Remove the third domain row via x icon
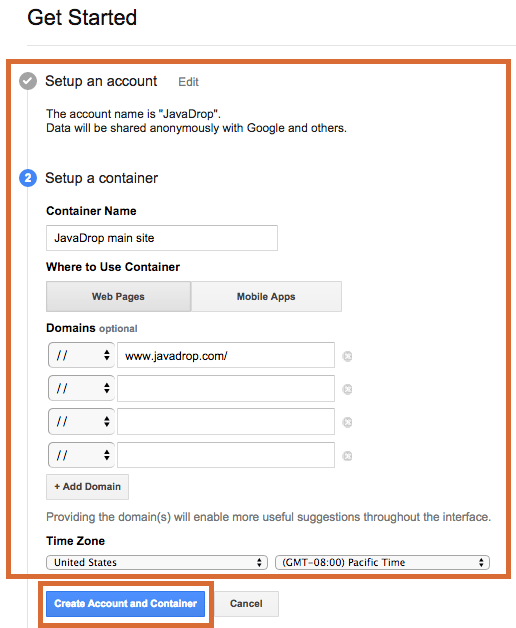The height and width of the screenshot is (628, 516). 347,422
